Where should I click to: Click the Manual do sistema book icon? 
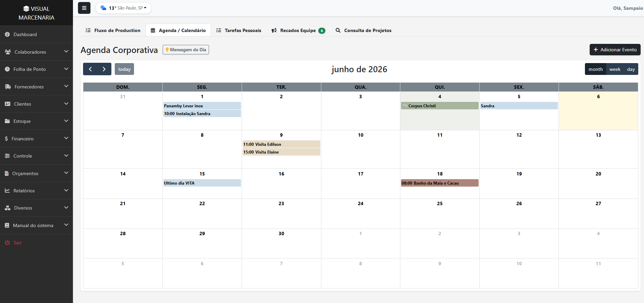[x=7, y=225]
